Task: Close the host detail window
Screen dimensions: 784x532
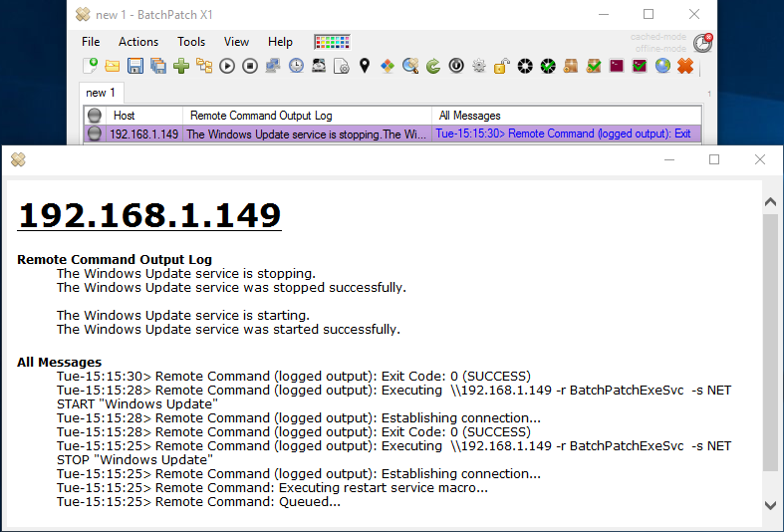Action: click(760, 159)
